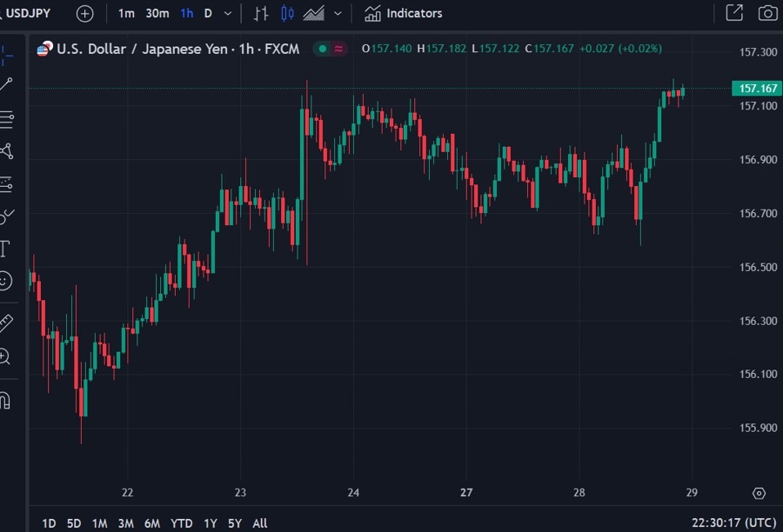Expand the time interval dropdown arrow

[228, 13]
